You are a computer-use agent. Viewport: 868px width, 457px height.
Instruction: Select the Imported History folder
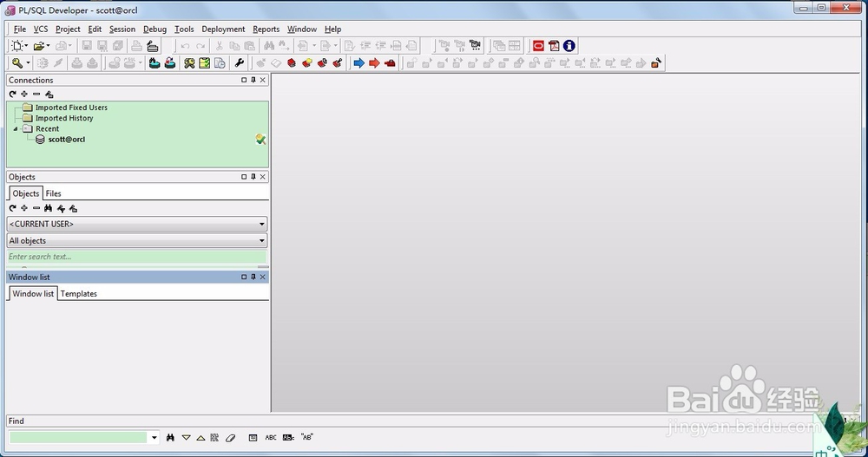coord(64,119)
